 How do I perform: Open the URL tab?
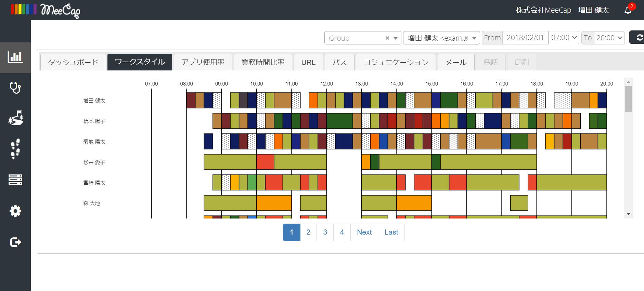pos(308,62)
